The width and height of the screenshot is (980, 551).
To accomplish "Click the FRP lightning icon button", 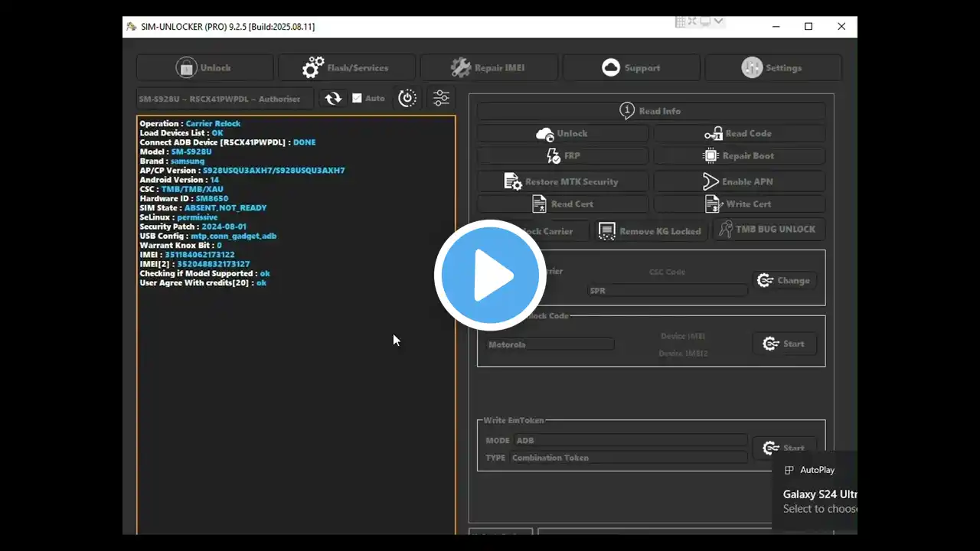I will click(x=563, y=156).
